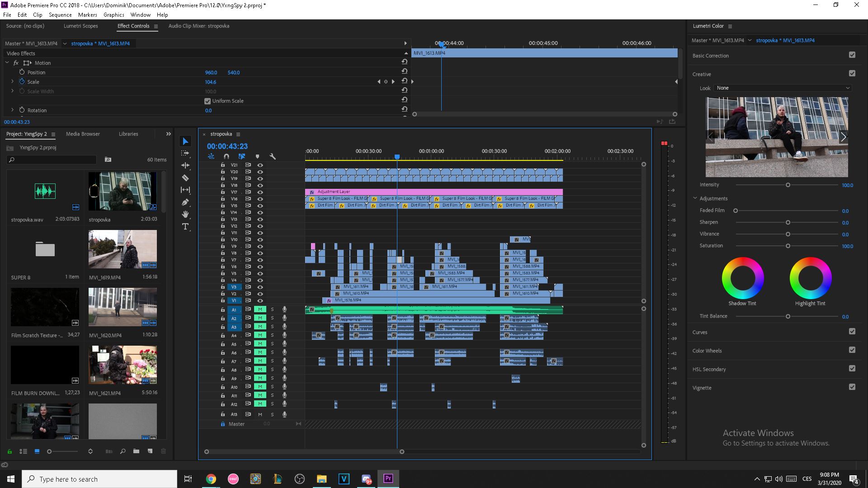Solo audio track A4
This screenshot has width=868, height=488.
coord(272,335)
